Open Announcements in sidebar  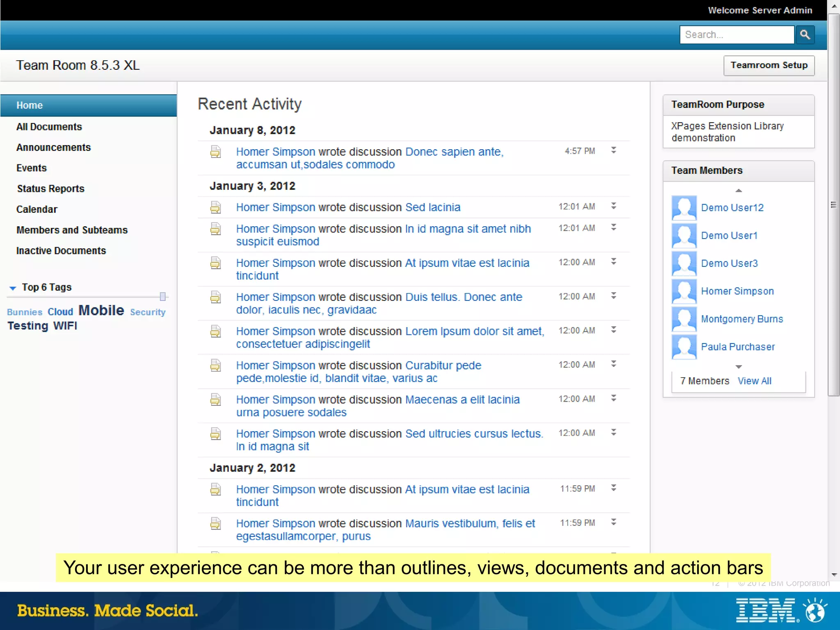click(53, 148)
